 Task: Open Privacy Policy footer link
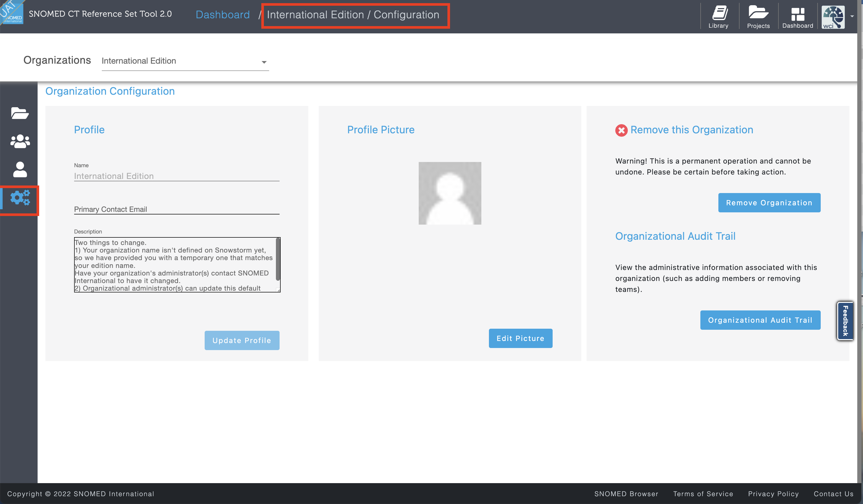pos(773,494)
